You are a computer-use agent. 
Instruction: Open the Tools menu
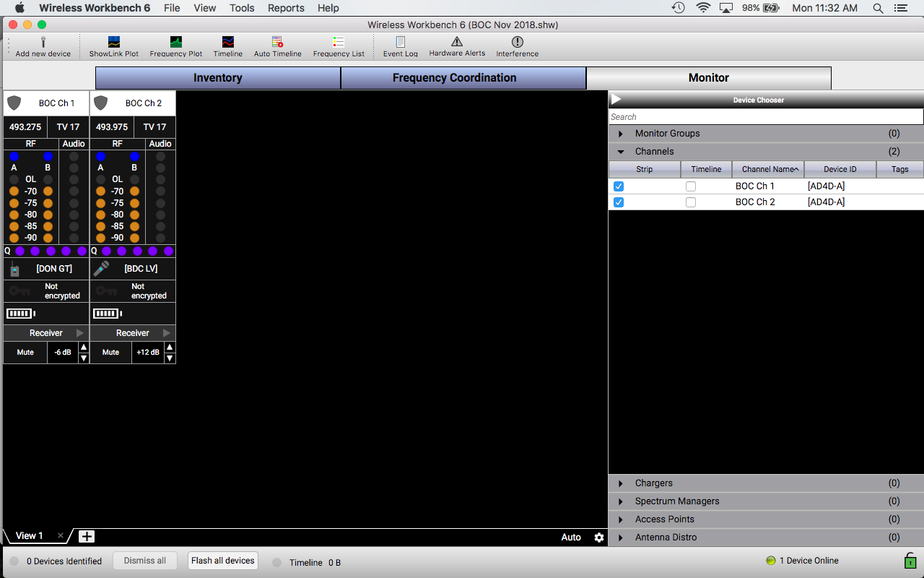click(242, 8)
